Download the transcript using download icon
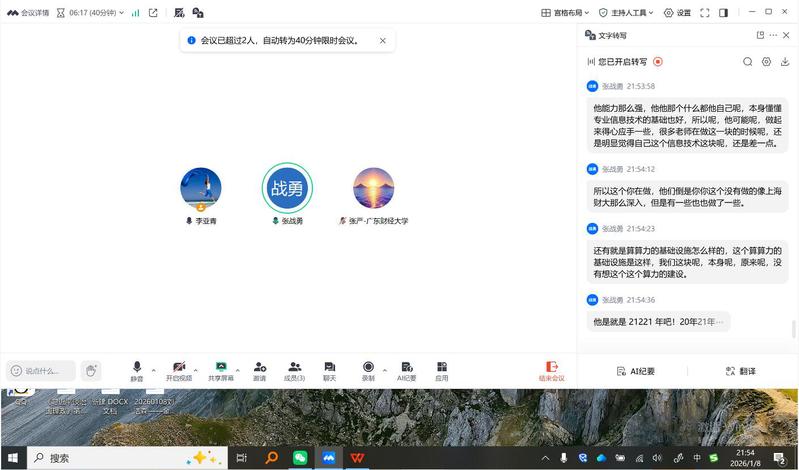The height and width of the screenshot is (470, 799). [x=785, y=62]
